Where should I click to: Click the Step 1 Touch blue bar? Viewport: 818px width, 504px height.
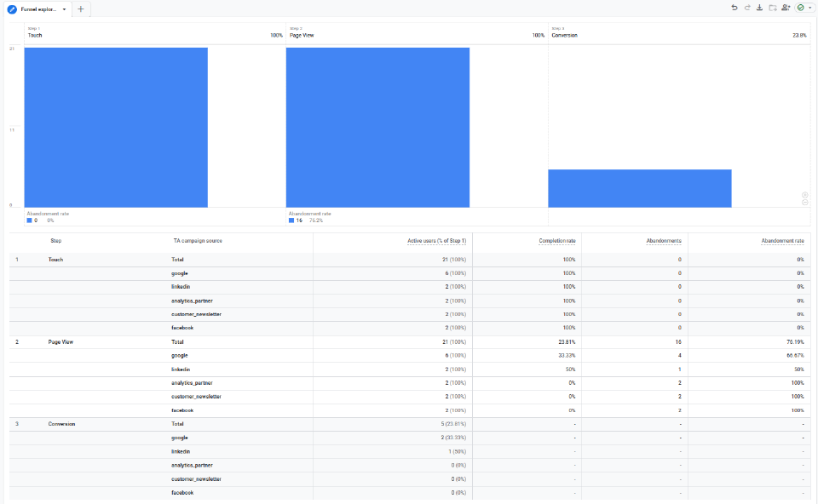[x=116, y=128]
